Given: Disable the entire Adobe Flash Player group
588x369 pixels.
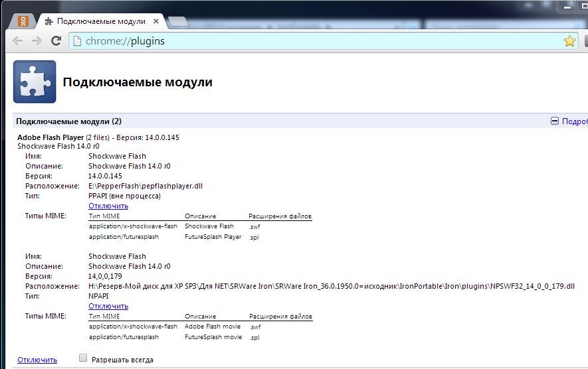Looking at the screenshot, I should tap(37, 360).
